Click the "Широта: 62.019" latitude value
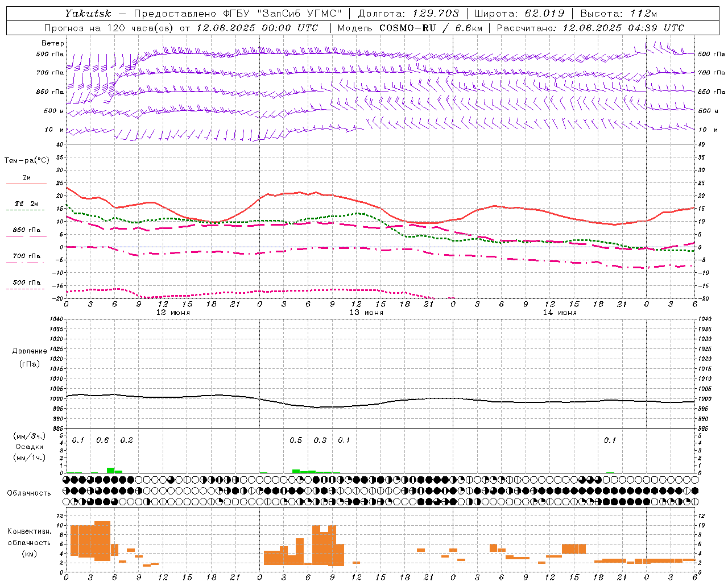This screenshot has height=582, width=728. (x=519, y=13)
